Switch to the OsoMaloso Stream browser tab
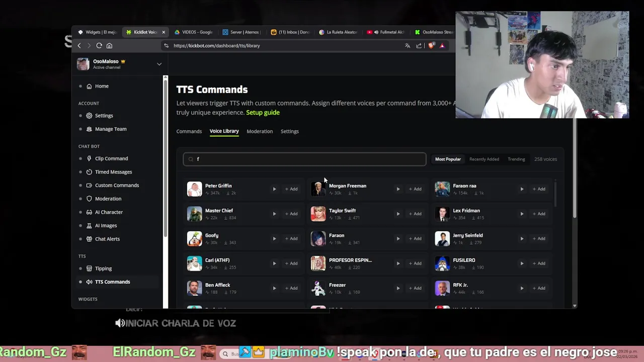 tap(434, 32)
